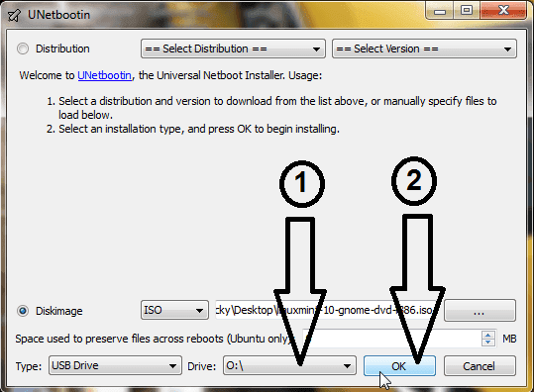Click the disk image file path field
Image resolution: width=535 pixels, height=392 pixels.
click(328, 310)
